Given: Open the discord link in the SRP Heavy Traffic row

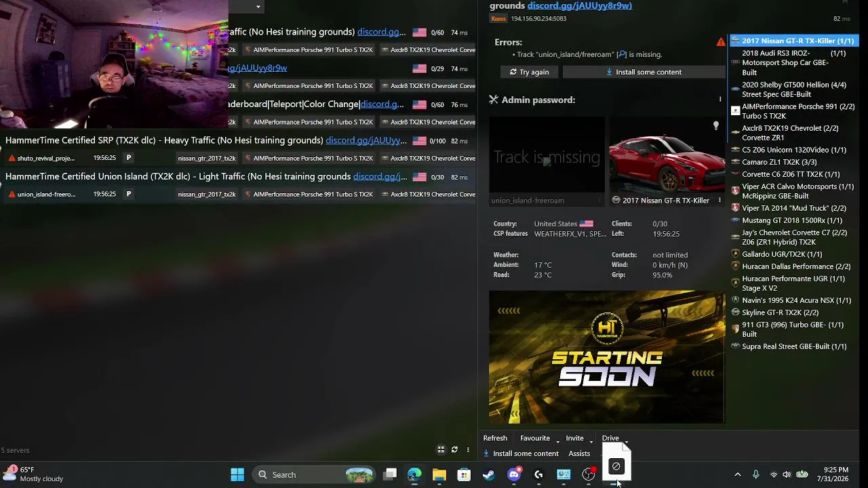Looking at the screenshot, I should tap(366, 140).
